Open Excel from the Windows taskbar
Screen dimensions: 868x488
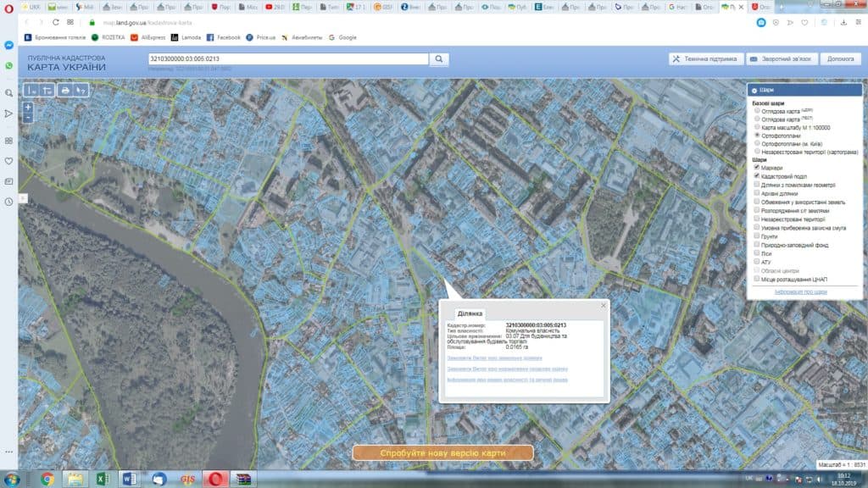[x=101, y=479]
